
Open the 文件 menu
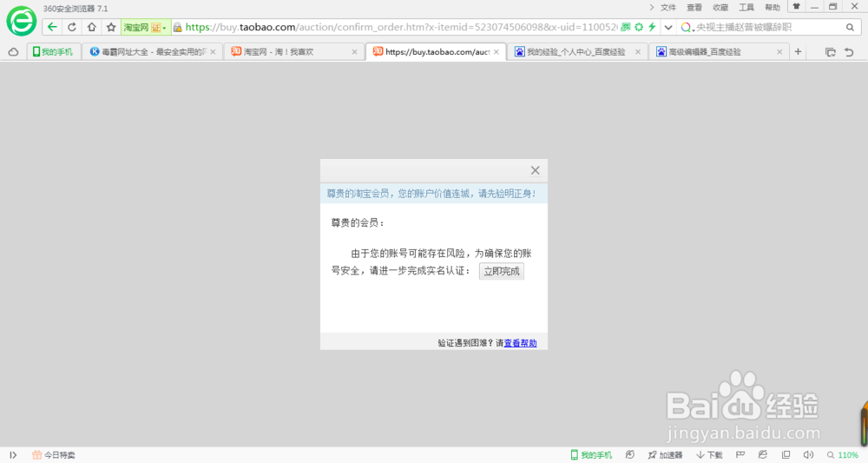[x=668, y=7]
